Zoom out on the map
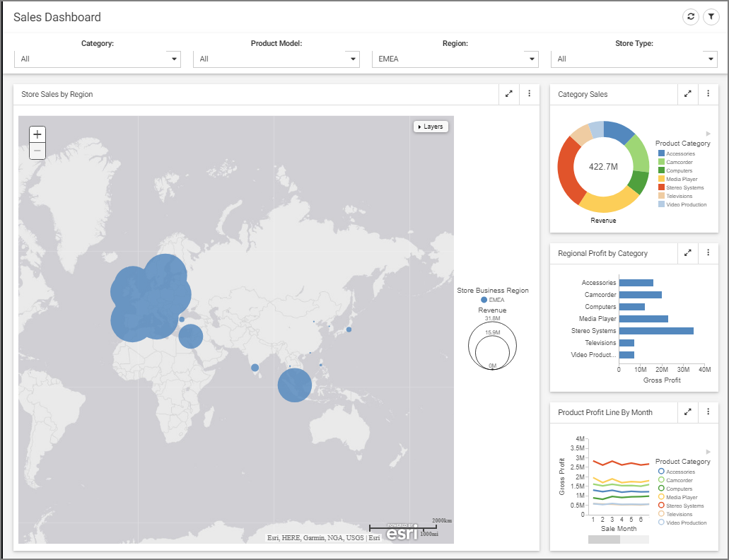Image resolution: width=729 pixels, height=560 pixels. click(x=37, y=151)
